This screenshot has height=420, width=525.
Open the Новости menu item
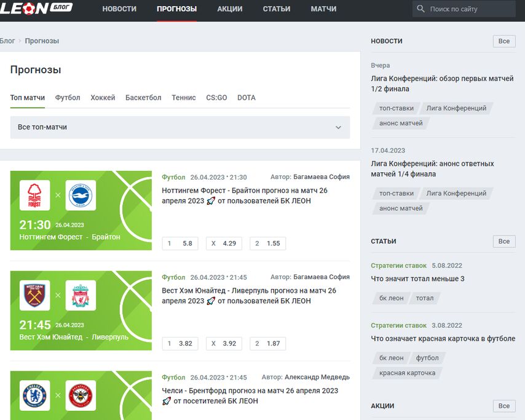point(119,9)
